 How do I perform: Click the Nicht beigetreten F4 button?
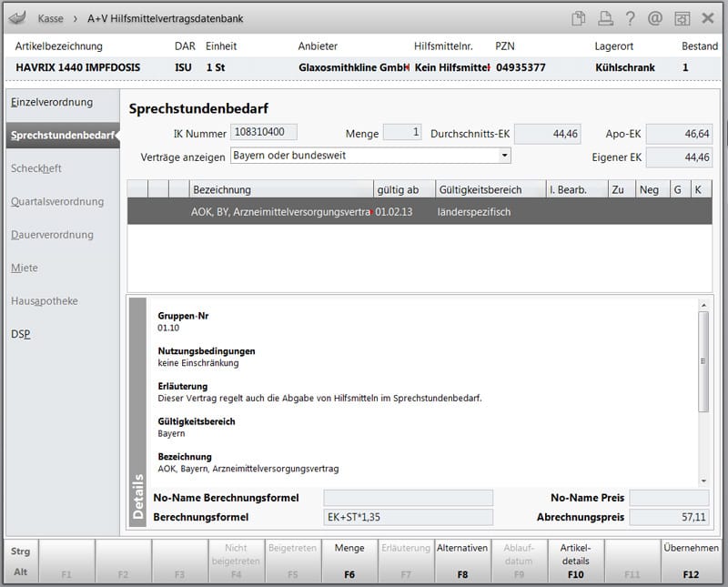236,561
